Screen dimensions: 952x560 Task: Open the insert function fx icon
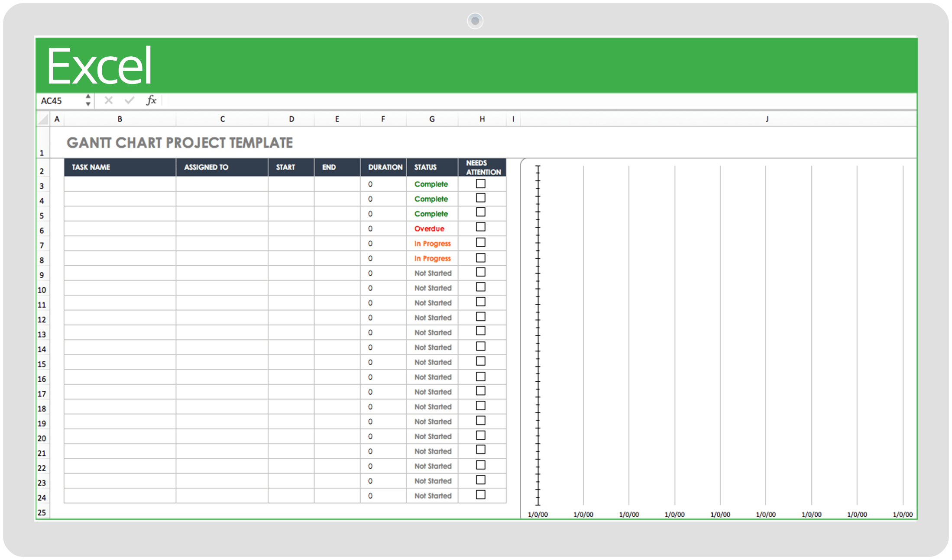coord(151,100)
